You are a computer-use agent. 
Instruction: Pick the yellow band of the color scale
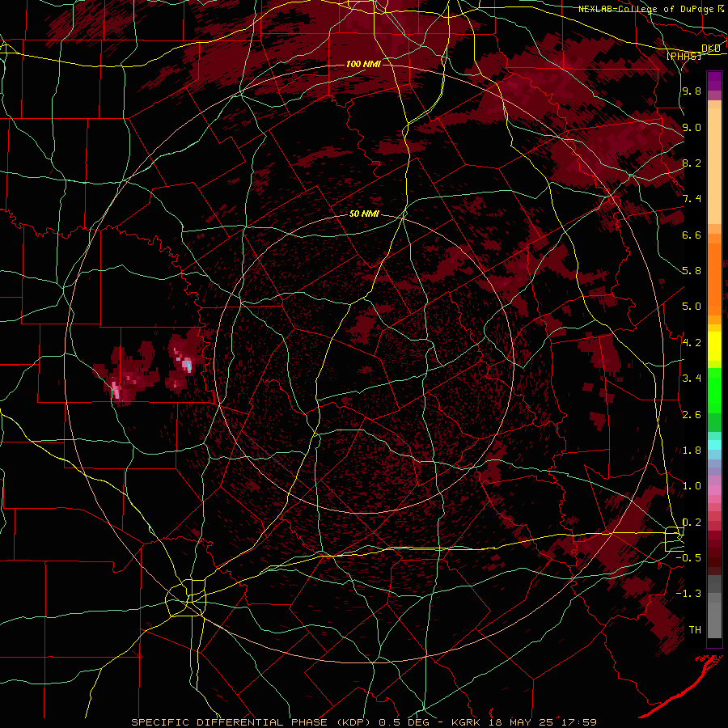[714, 346]
